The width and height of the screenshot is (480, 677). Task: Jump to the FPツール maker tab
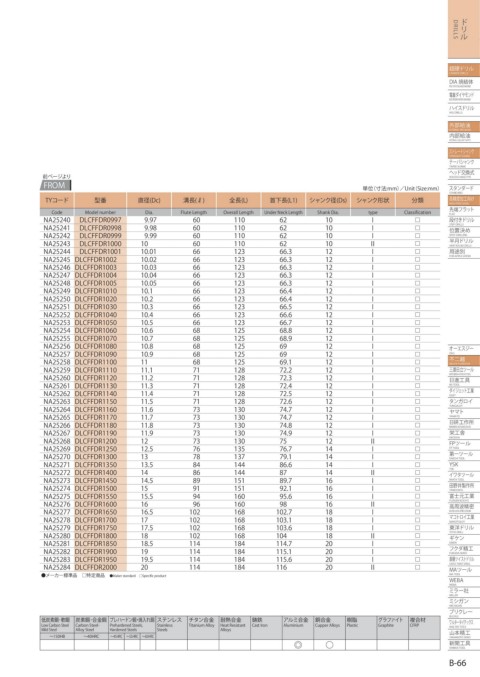464,444
